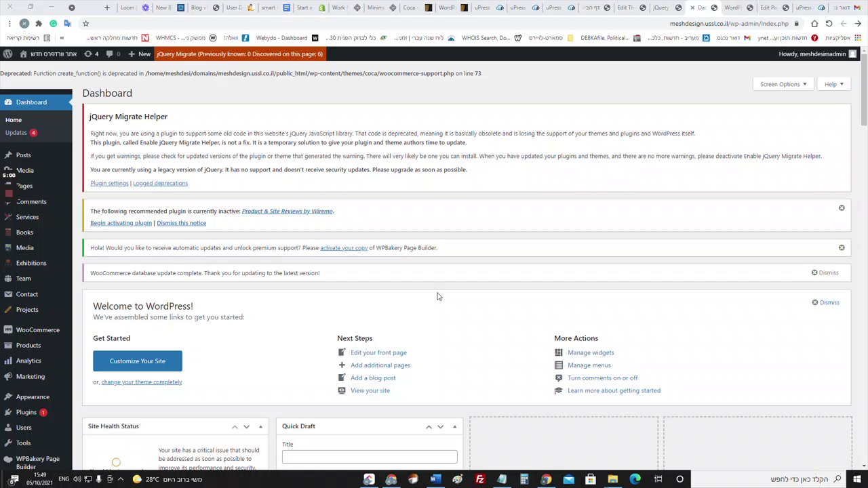Reload the page using browser refresh icon
The image size is (868, 488).
(x=829, y=24)
